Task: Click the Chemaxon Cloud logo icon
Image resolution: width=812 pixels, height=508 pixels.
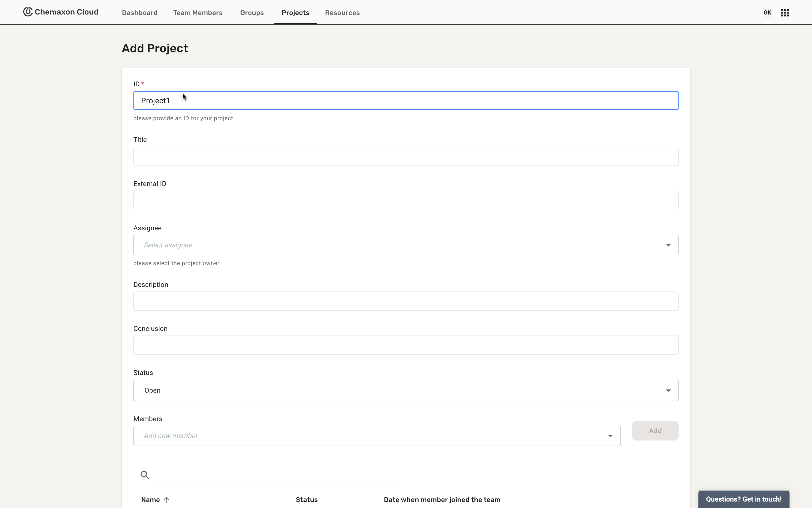Action: point(28,12)
